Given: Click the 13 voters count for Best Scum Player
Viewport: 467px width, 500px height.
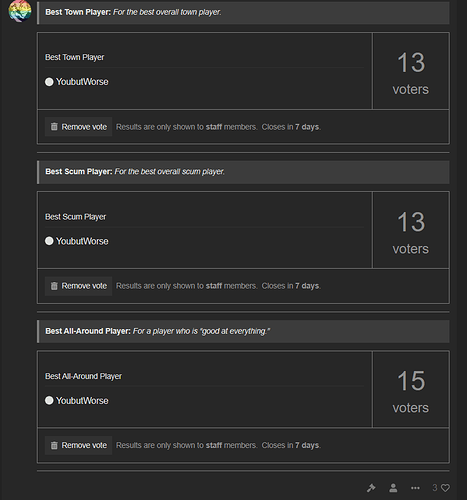Looking at the screenshot, I should click(411, 232).
